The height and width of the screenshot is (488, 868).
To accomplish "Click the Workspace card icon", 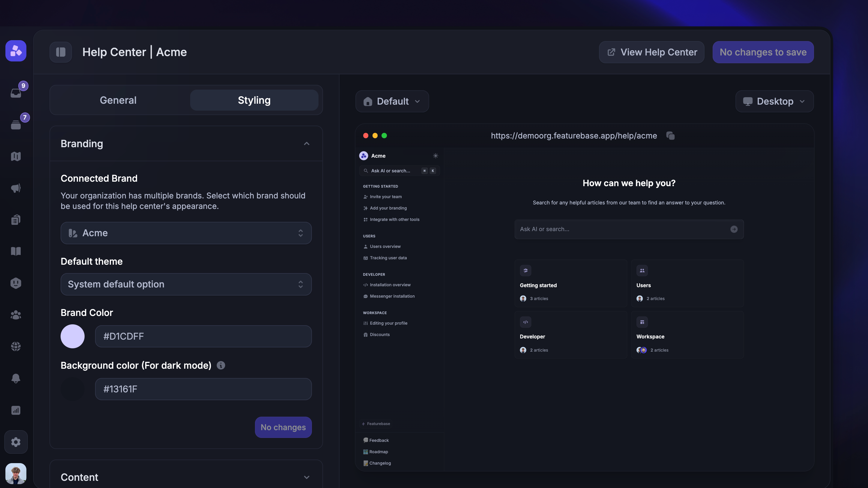I will pos(642,322).
